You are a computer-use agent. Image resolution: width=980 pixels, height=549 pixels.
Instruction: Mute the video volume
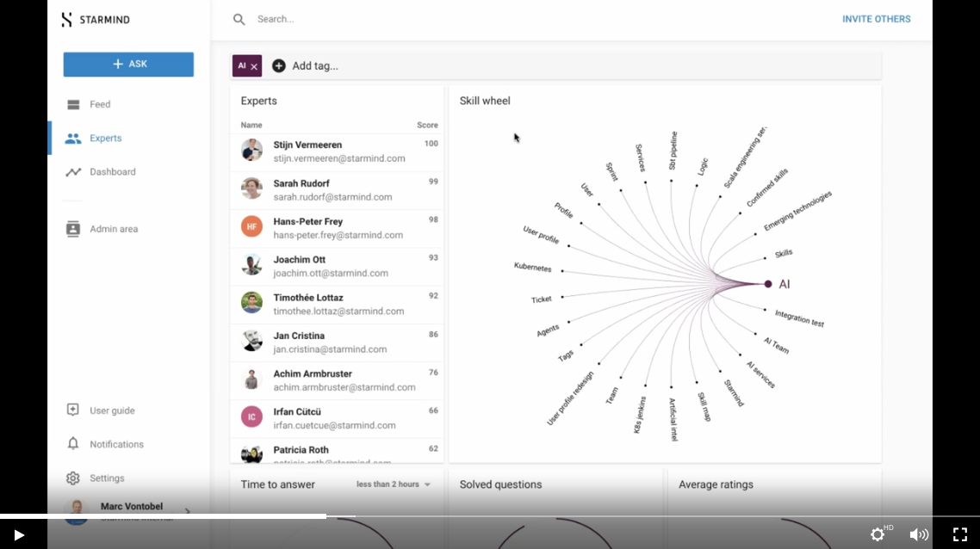(x=918, y=534)
